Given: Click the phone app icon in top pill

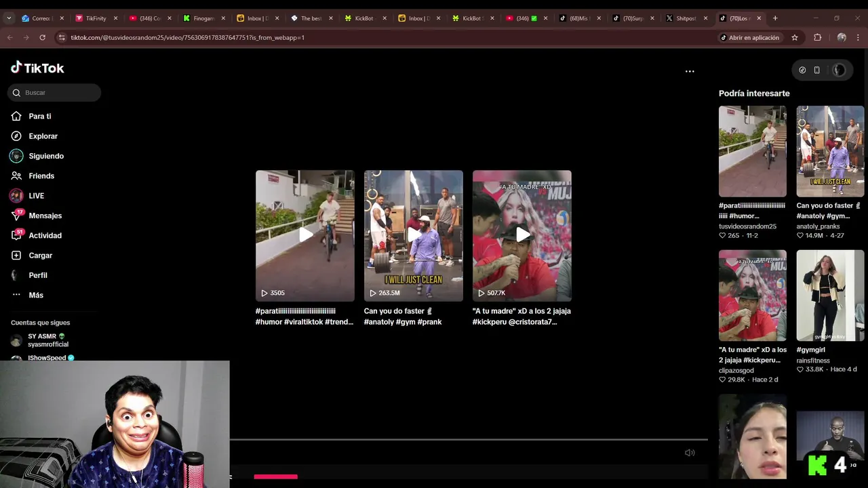Looking at the screenshot, I should (x=817, y=70).
